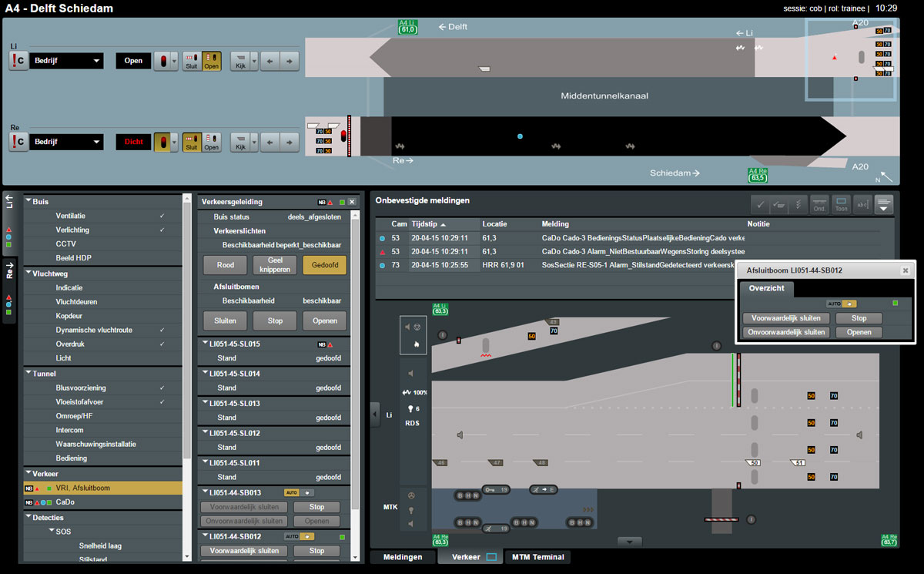Click the Rood traffic lights button

[225, 265]
